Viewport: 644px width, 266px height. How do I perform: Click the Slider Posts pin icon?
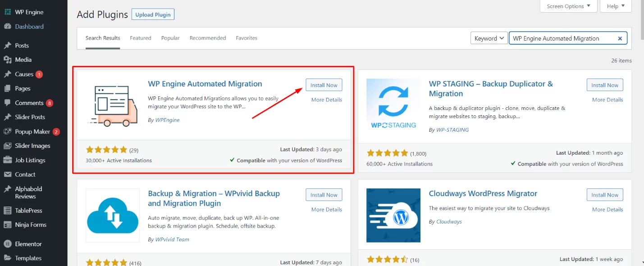[8, 117]
